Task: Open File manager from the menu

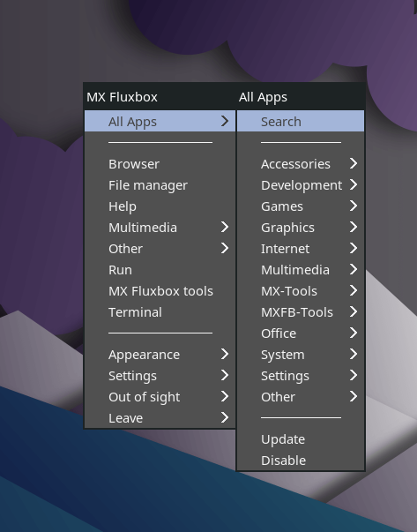Action: click(x=160, y=185)
